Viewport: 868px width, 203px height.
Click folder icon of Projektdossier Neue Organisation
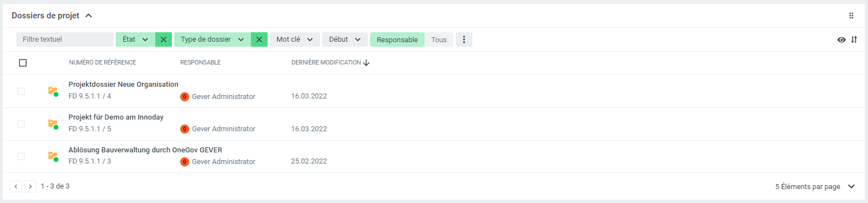tap(53, 91)
